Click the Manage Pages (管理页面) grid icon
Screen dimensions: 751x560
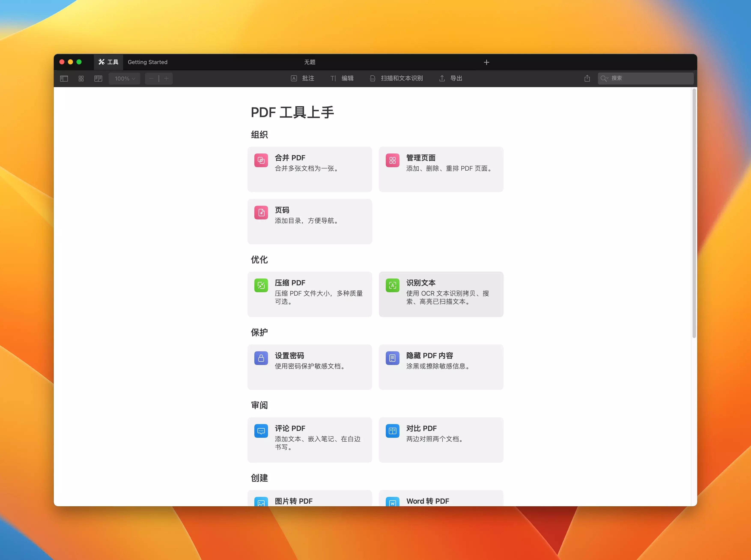(392, 160)
